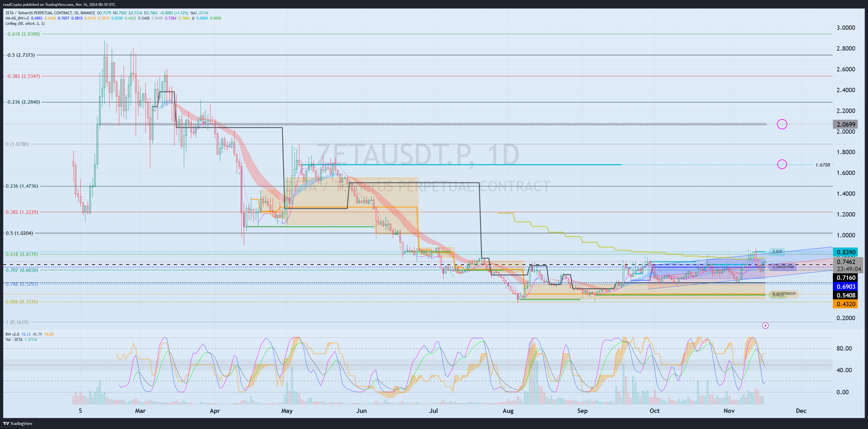Select the HA-MS_BW+v2 indicator legend
868x429 pixels.
17,18
